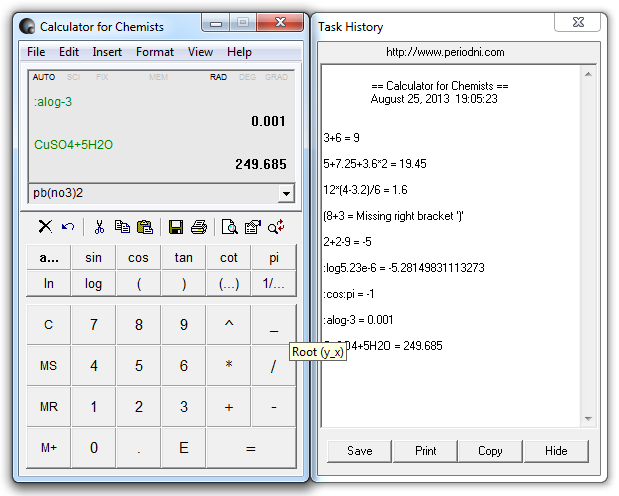The width and height of the screenshot is (619, 496).
Task: Click the Clear (X) toolbar icon
Action: click(x=45, y=227)
